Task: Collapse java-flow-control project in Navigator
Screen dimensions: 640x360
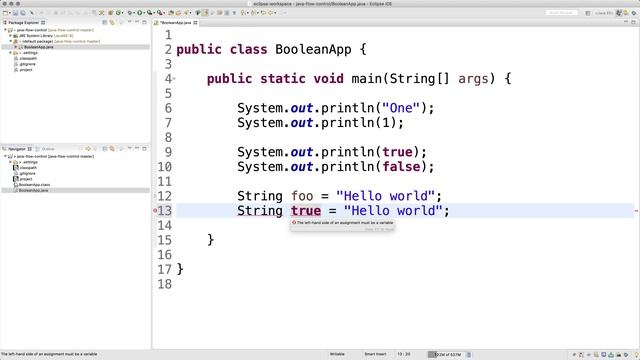Action: [x=5, y=157]
